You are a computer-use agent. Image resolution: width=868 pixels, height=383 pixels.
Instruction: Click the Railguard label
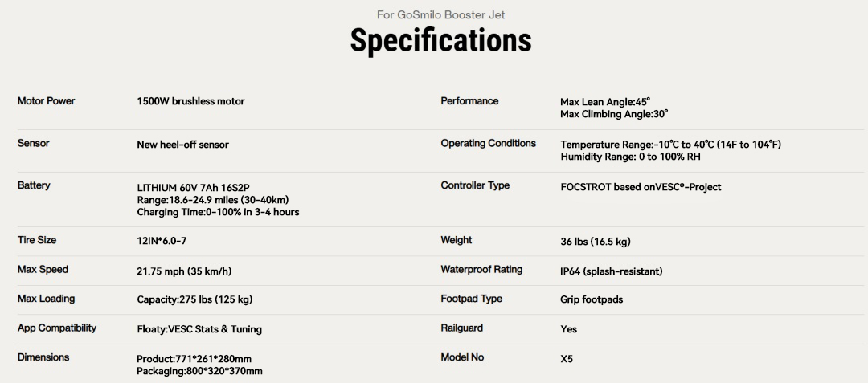click(461, 328)
